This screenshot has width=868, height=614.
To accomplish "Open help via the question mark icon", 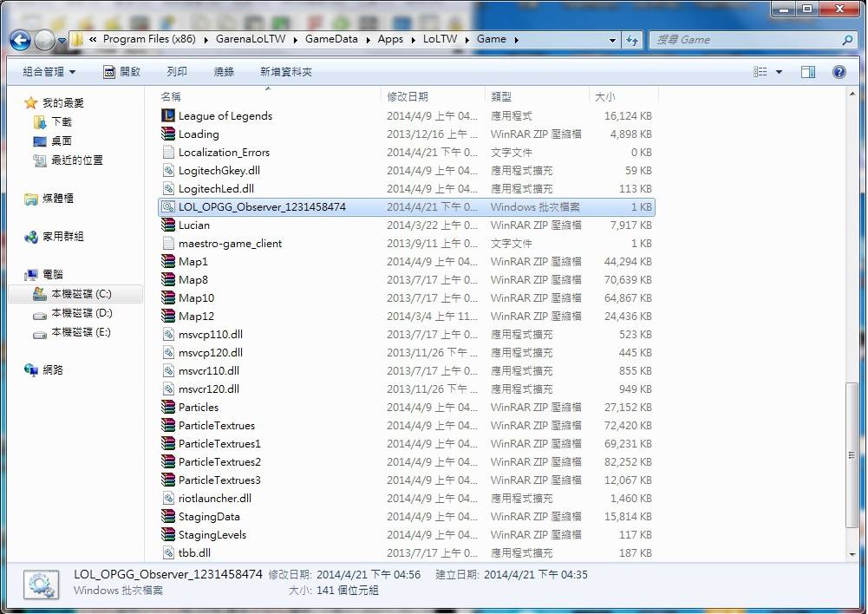I will click(x=839, y=71).
